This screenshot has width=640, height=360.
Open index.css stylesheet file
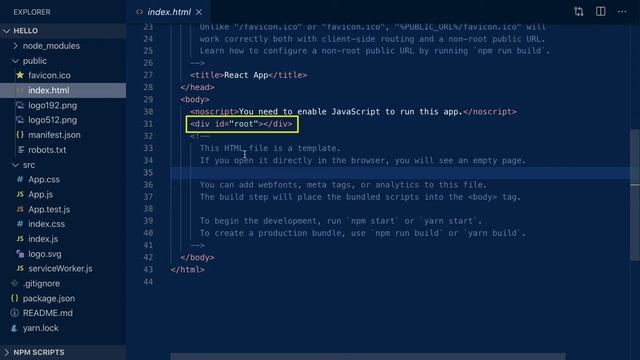(63, 224)
